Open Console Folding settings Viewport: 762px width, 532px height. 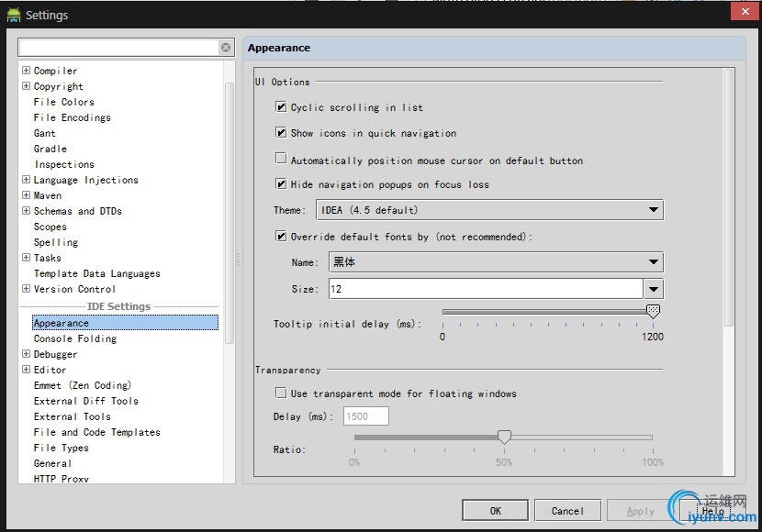75,338
